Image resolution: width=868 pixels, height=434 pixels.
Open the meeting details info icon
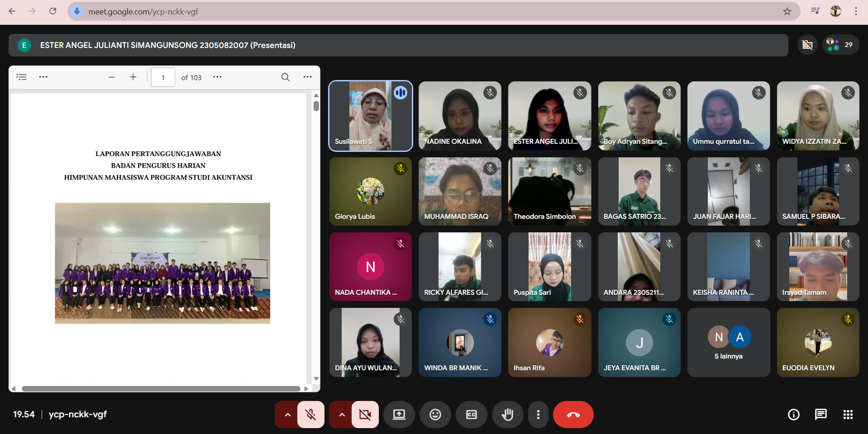(793, 415)
